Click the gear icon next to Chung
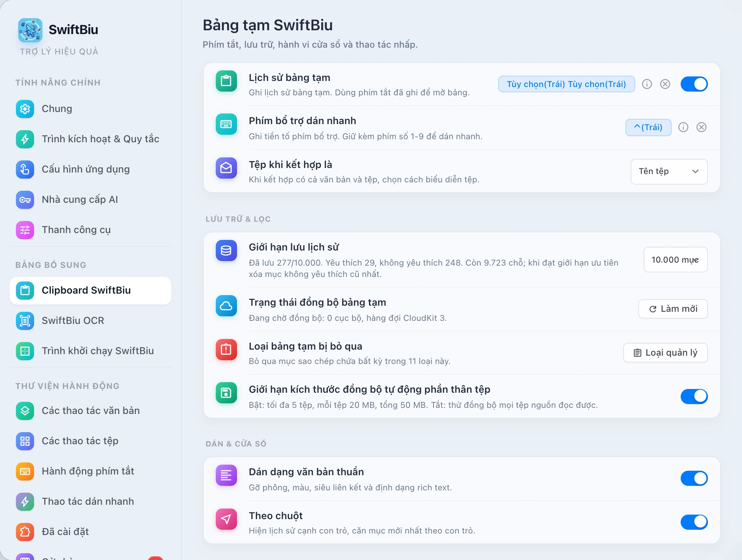This screenshot has height=560, width=742. pos(25,109)
